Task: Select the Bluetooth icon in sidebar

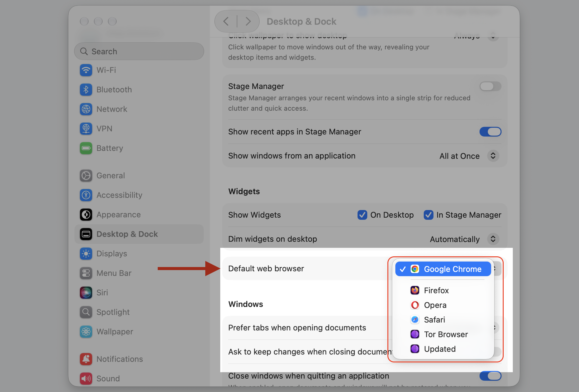Action: [x=86, y=90]
